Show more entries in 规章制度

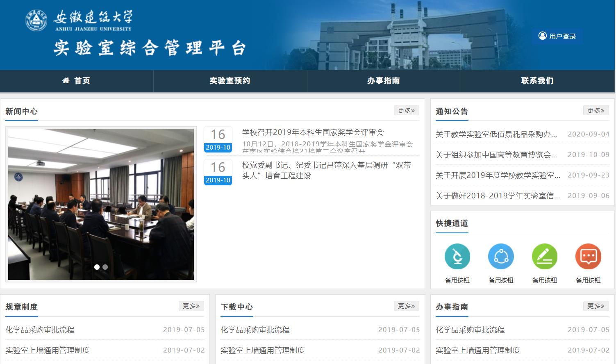tap(191, 306)
